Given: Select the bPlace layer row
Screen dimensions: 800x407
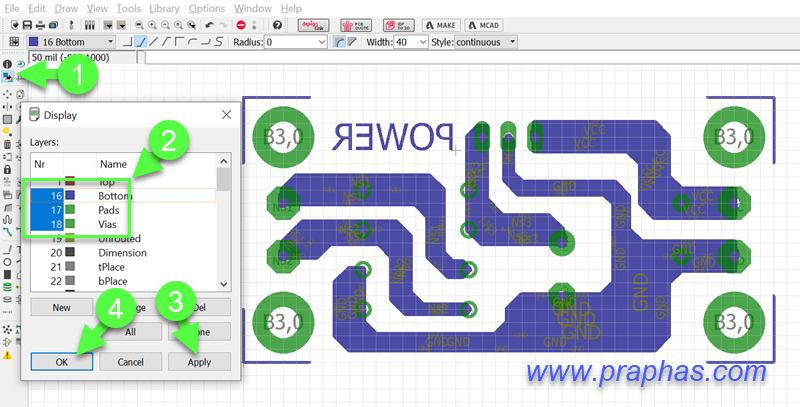Looking at the screenshot, I should click(123, 281).
